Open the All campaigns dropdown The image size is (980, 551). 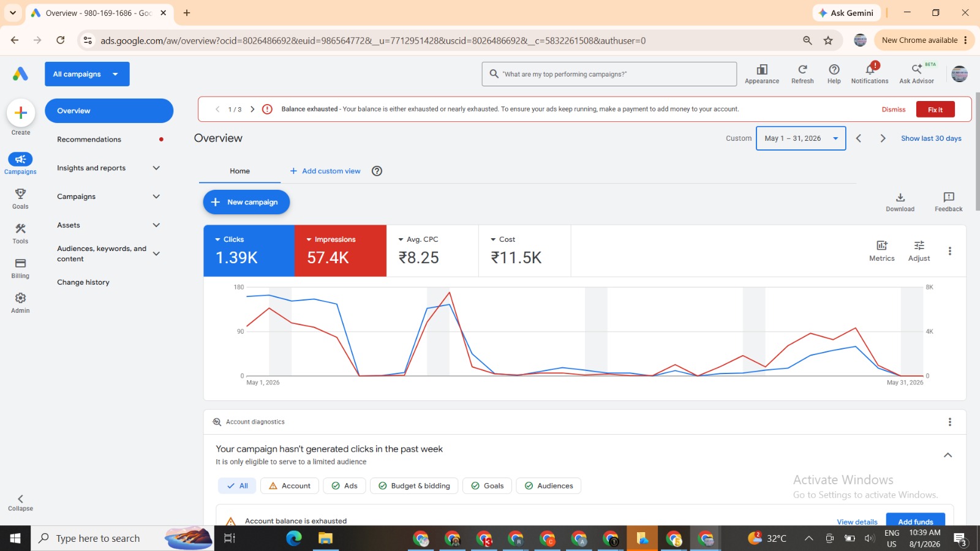pos(87,74)
